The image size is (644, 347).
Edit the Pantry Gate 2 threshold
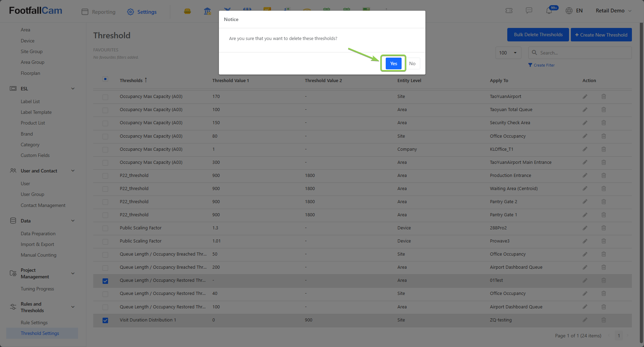(585, 202)
